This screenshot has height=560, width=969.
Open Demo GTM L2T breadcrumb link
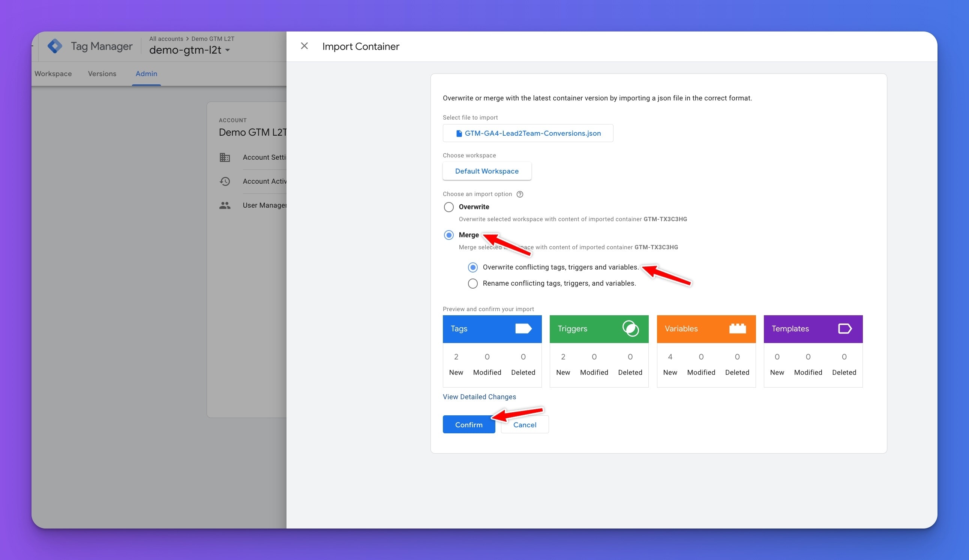click(213, 39)
